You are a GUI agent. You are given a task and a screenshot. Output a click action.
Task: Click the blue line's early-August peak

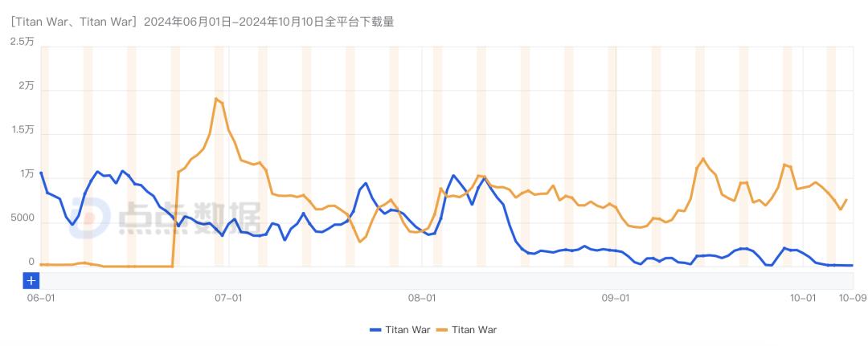coord(453,175)
